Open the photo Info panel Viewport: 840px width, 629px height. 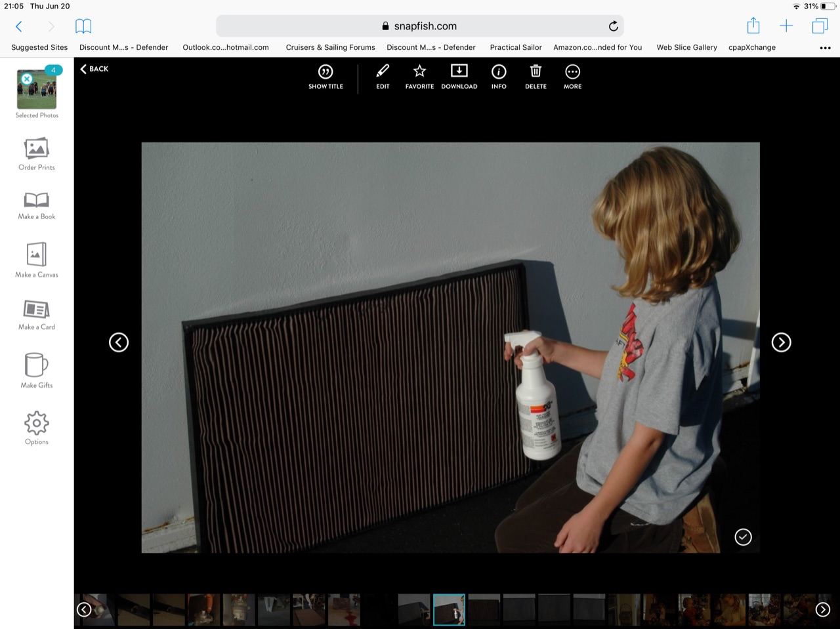click(499, 77)
